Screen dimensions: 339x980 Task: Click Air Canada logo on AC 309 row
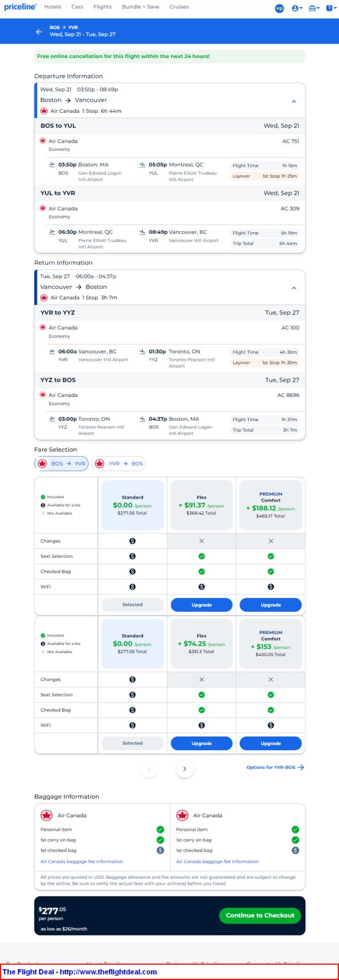tap(43, 208)
